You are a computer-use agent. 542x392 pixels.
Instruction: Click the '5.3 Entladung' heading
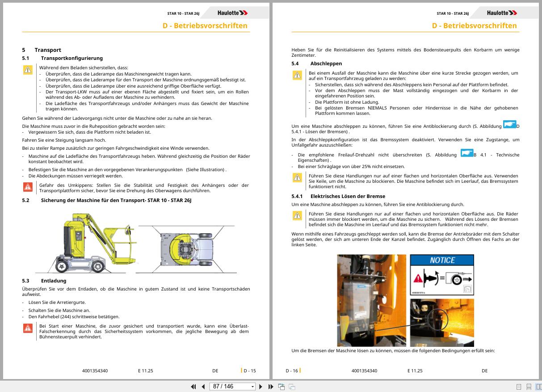click(x=44, y=281)
